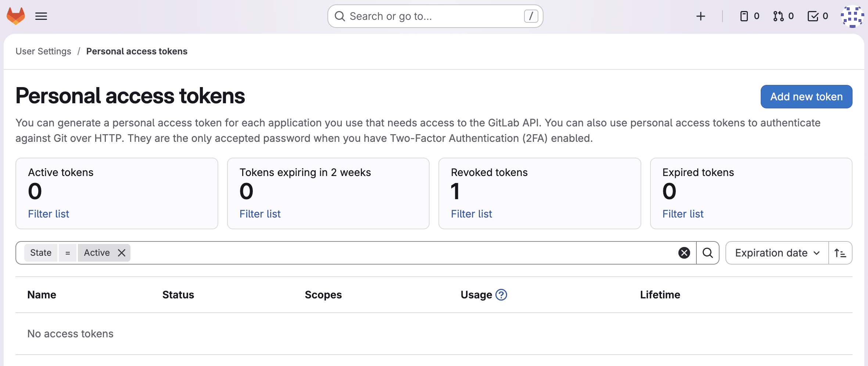
Task: Clear all filters with the circled X
Action: pos(684,253)
